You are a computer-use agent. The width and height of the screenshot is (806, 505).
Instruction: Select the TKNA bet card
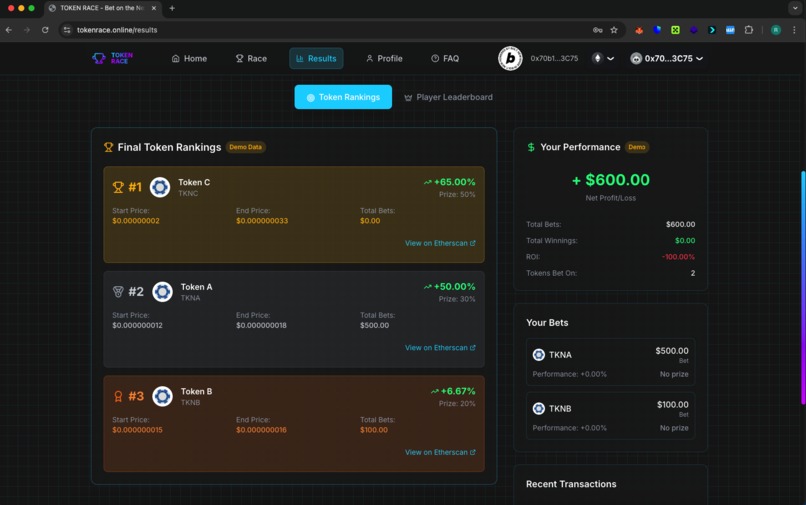point(610,362)
